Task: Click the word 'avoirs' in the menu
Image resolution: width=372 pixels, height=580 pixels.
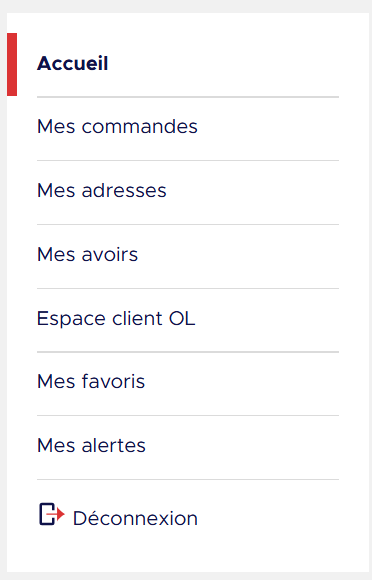Action: pos(110,254)
